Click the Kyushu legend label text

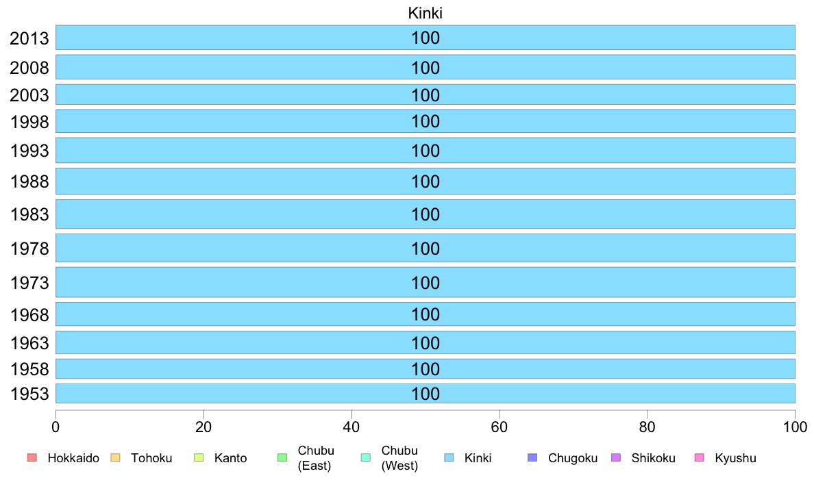(x=736, y=458)
